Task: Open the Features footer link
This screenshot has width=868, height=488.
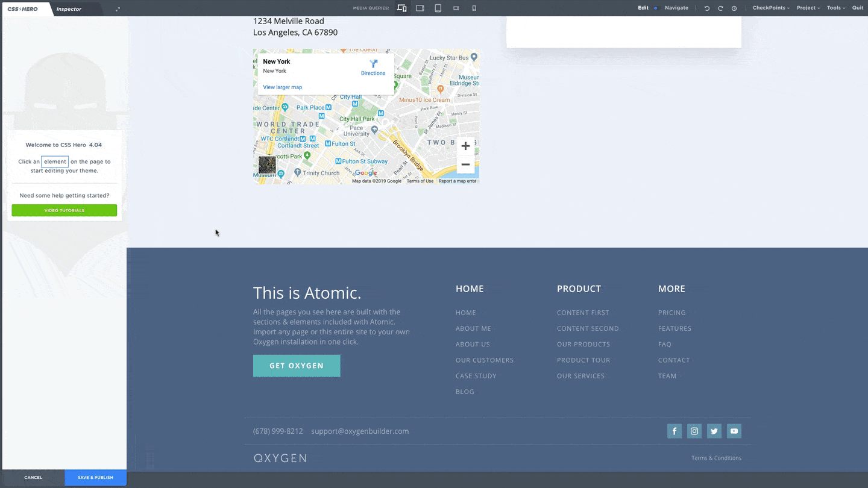Action: [675, 328]
